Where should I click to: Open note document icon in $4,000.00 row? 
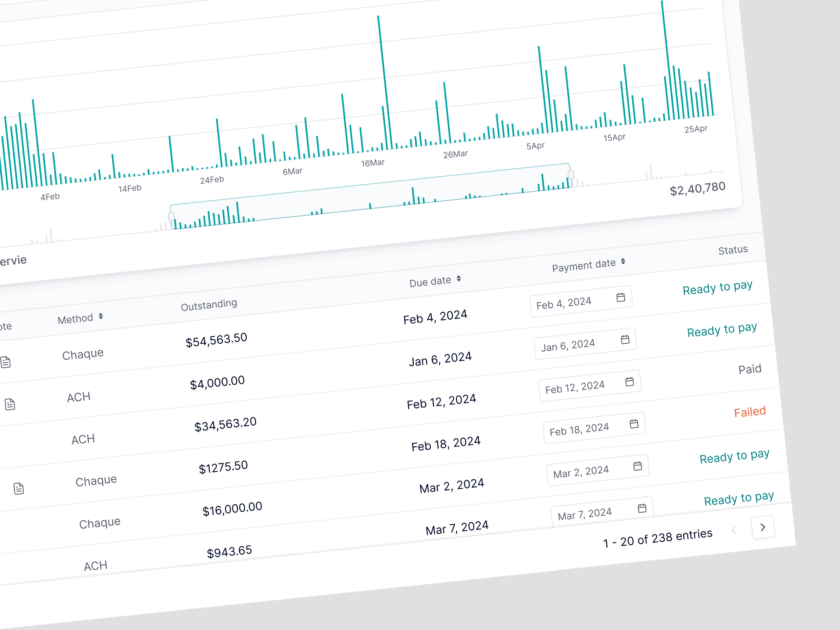[10, 404]
